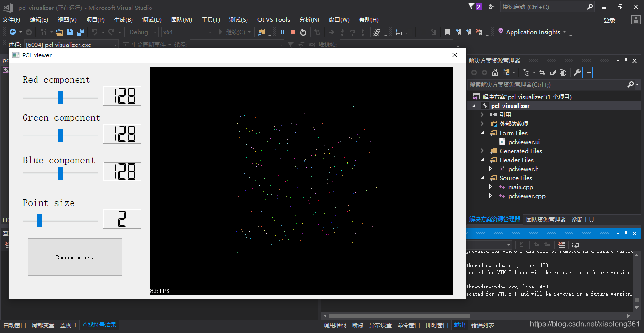Collapse the Source Files folder

[x=482, y=178]
